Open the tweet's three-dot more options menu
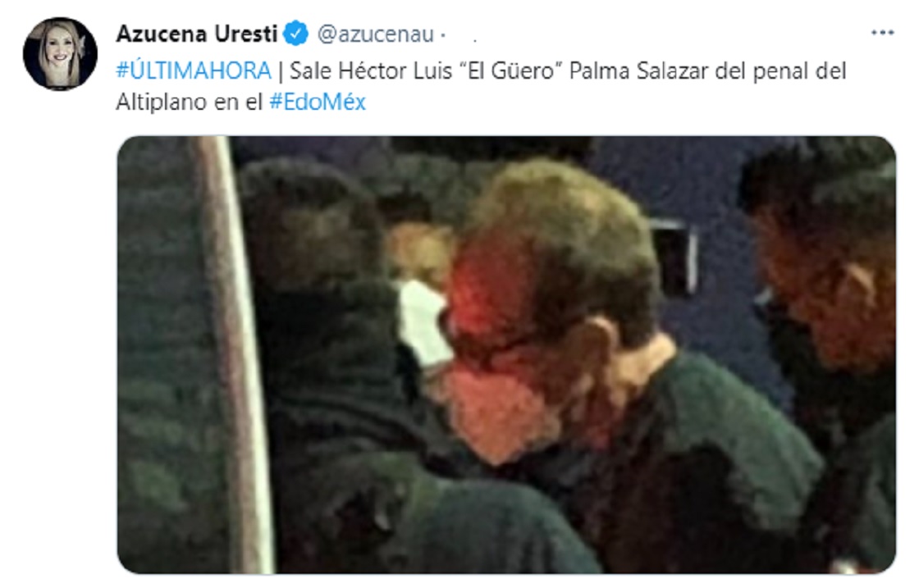The width and height of the screenshot is (919, 588). [882, 33]
